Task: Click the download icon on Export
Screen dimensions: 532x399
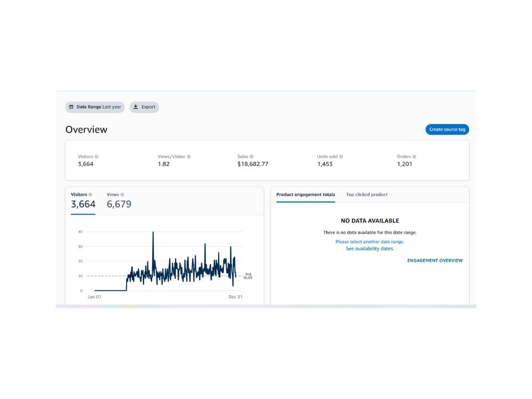Action: coord(136,107)
